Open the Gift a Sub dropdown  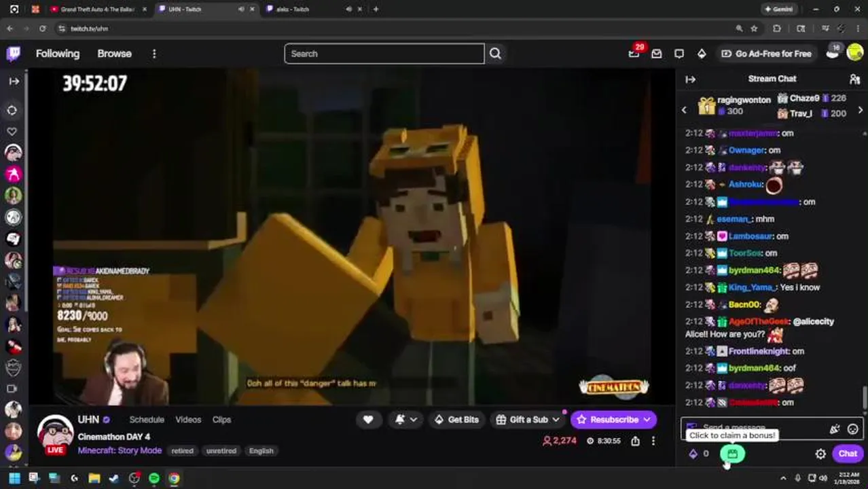[527, 420]
